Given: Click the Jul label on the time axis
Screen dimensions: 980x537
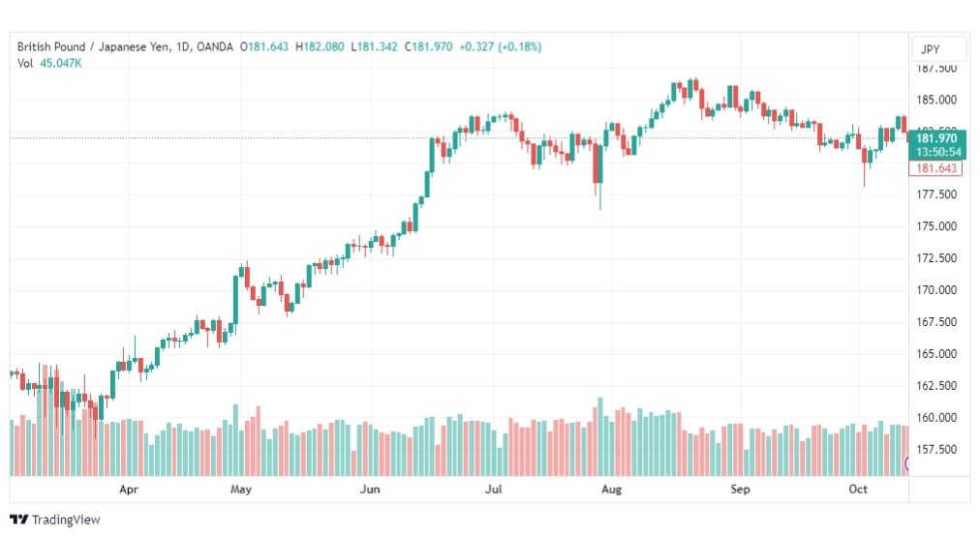Looking at the screenshot, I should (493, 489).
